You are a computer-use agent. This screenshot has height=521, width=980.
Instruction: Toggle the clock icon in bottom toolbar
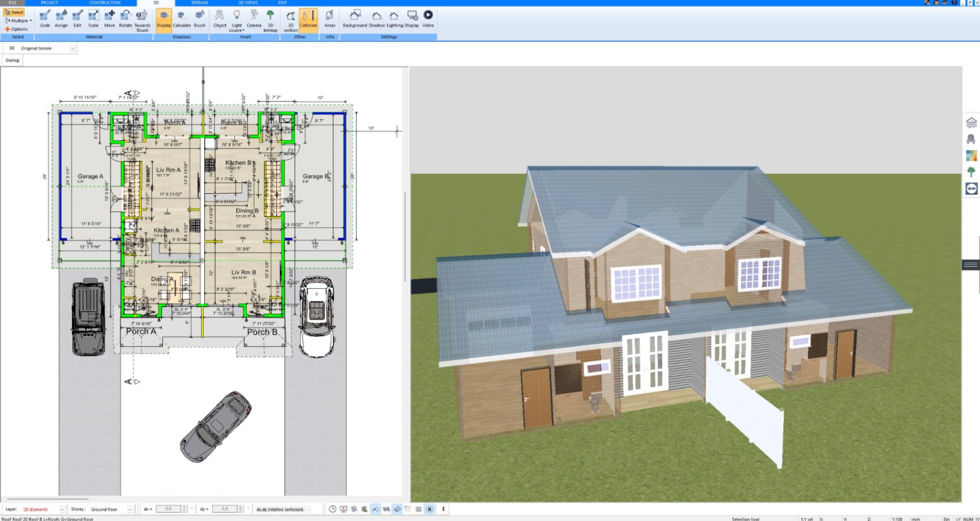tap(333, 509)
